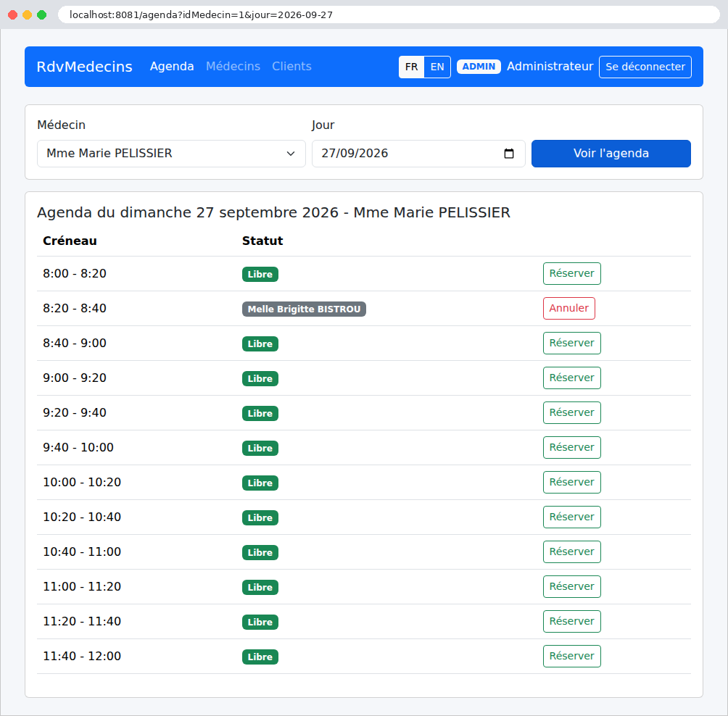Screen dimensions: 728x716
Task: Click Voir l'agenda button
Action: click(611, 154)
